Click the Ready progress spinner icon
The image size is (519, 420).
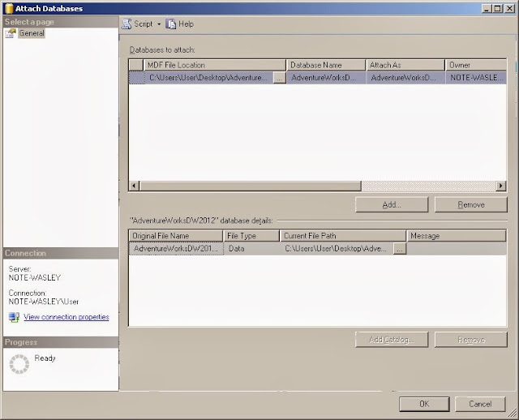point(19,364)
